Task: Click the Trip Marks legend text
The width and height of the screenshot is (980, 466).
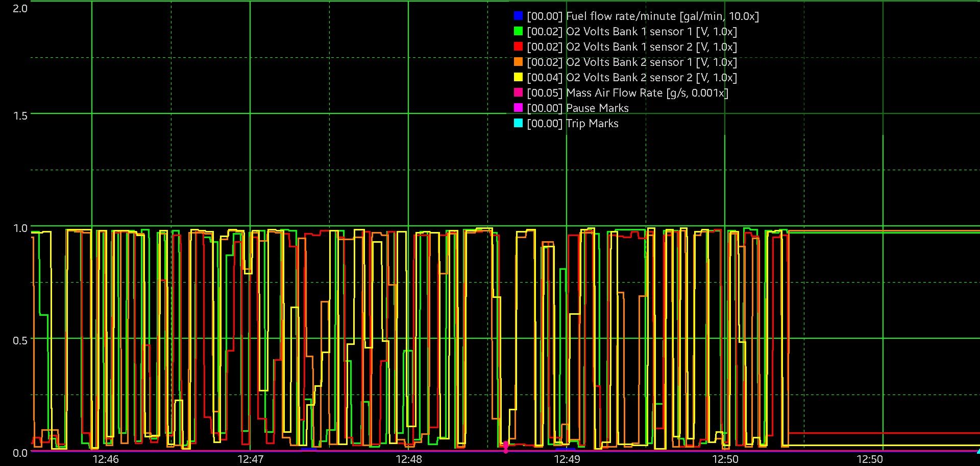Action: (x=592, y=124)
